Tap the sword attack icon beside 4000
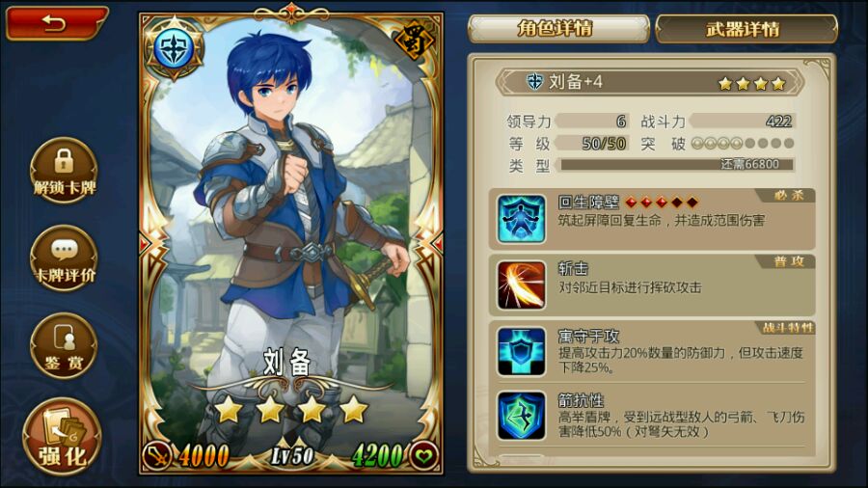 click(157, 455)
